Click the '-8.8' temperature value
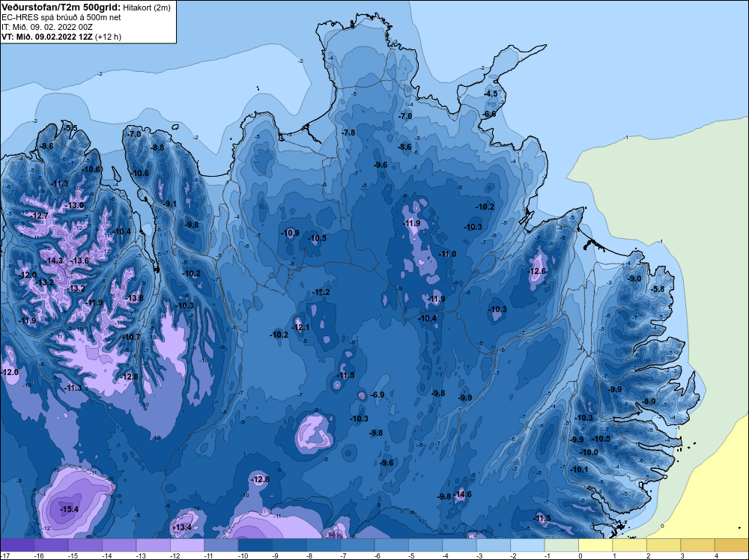Image resolution: width=749 pixels, height=560 pixels. click(157, 148)
